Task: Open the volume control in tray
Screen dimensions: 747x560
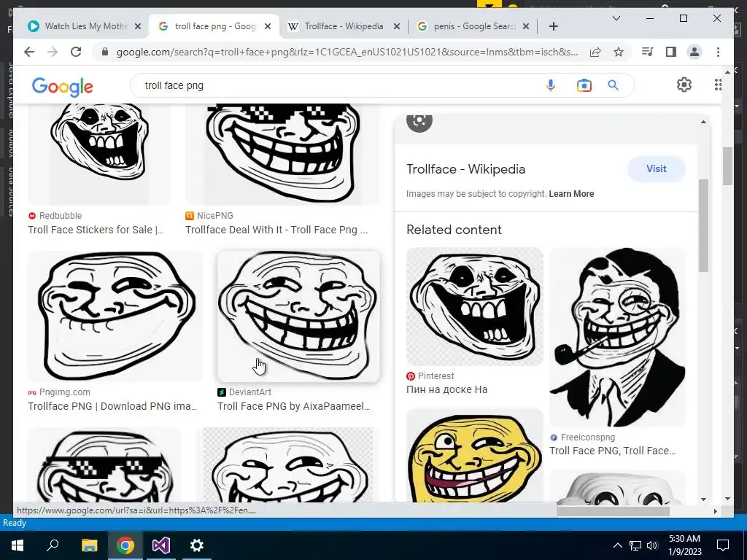Action: (x=652, y=545)
